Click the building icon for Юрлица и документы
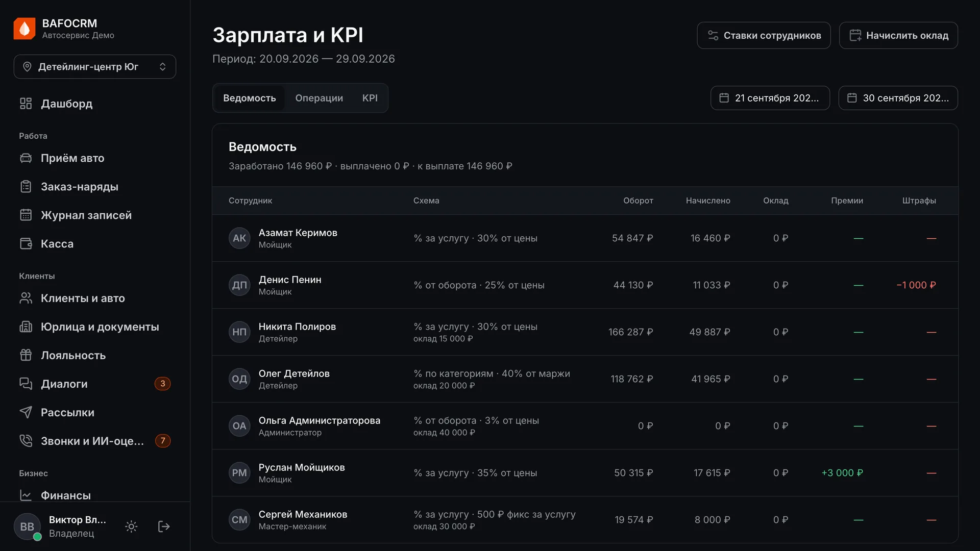Image resolution: width=980 pixels, height=551 pixels. 26,327
